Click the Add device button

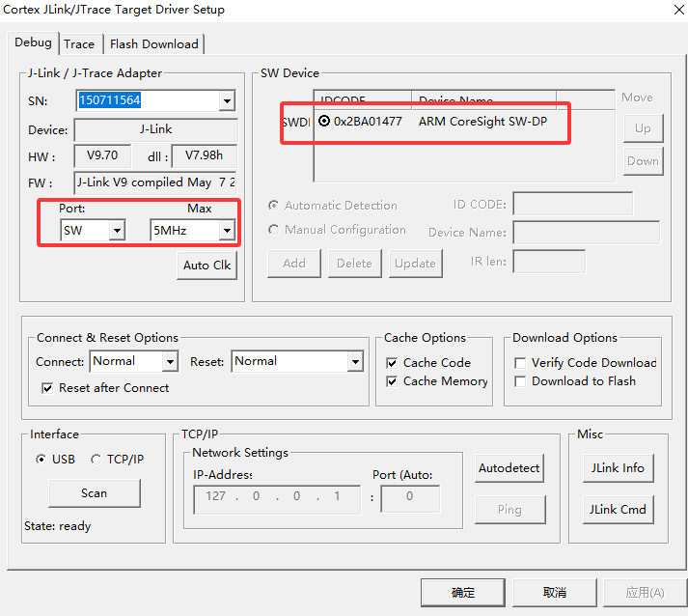[294, 264]
